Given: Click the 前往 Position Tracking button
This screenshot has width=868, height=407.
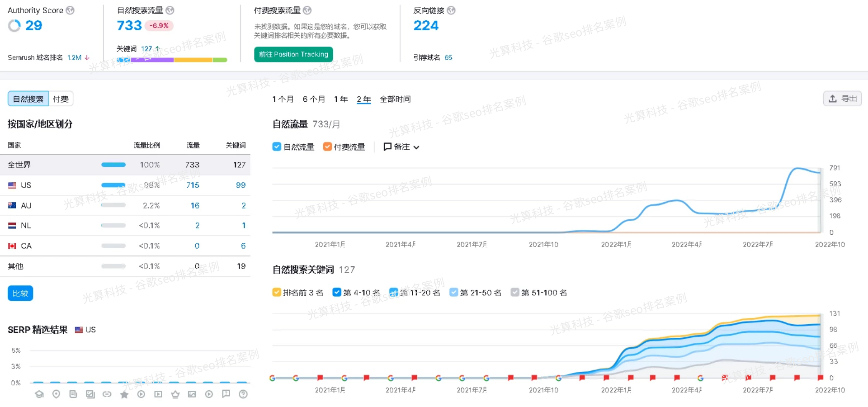Looking at the screenshot, I should point(293,54).
